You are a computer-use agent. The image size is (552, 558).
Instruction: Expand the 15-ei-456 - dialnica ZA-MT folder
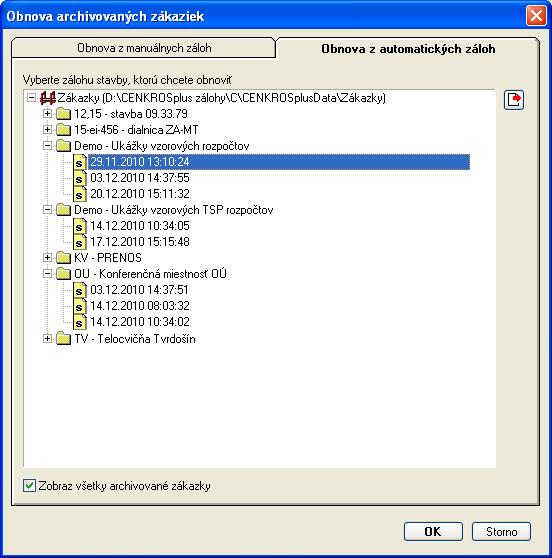47,130
